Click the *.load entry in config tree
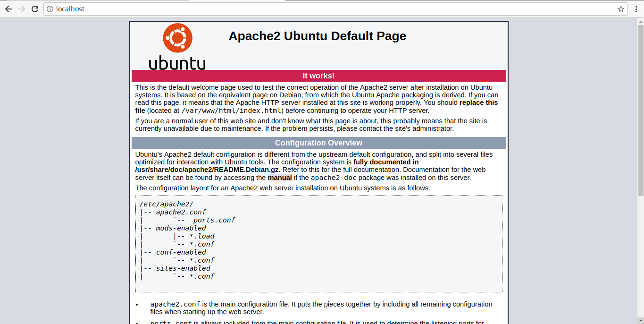 [x=202, y=236]
